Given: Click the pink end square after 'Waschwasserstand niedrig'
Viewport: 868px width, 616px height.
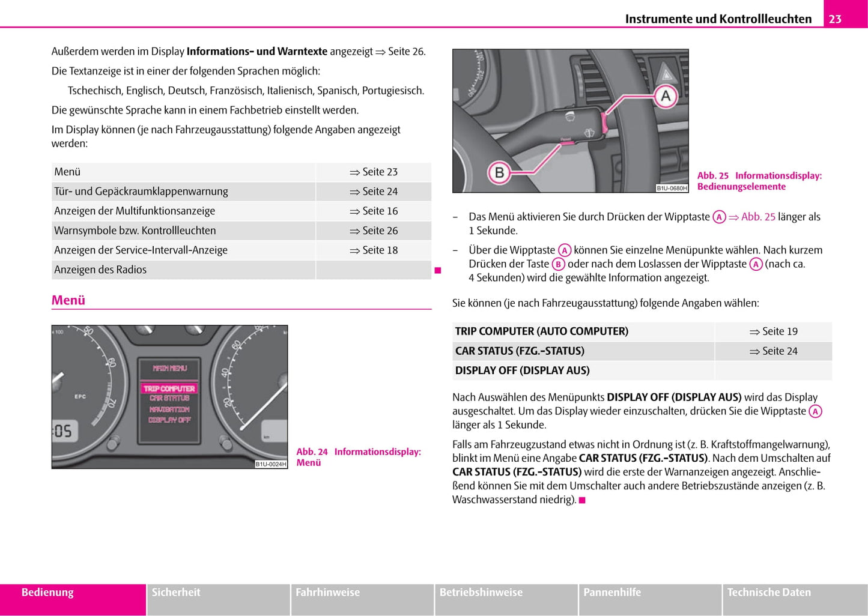Looking at the screenshot, I should click(x=581, y=500).
